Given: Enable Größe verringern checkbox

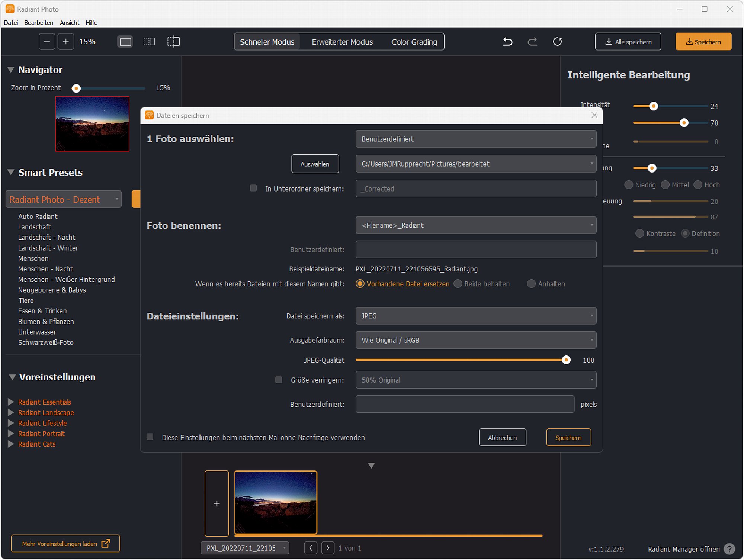Looking at the screenshot, I should 279,380.
